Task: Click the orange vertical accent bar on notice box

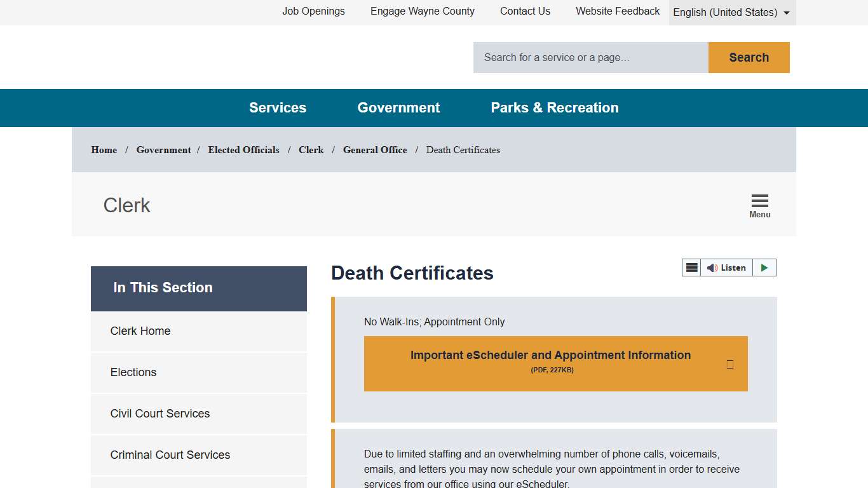Action: click(x=333, y=359)
